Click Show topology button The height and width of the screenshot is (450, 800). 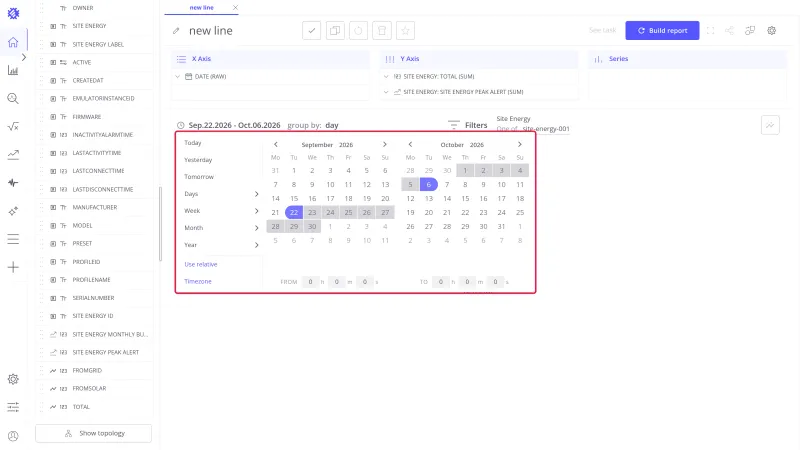click(93, 433)
